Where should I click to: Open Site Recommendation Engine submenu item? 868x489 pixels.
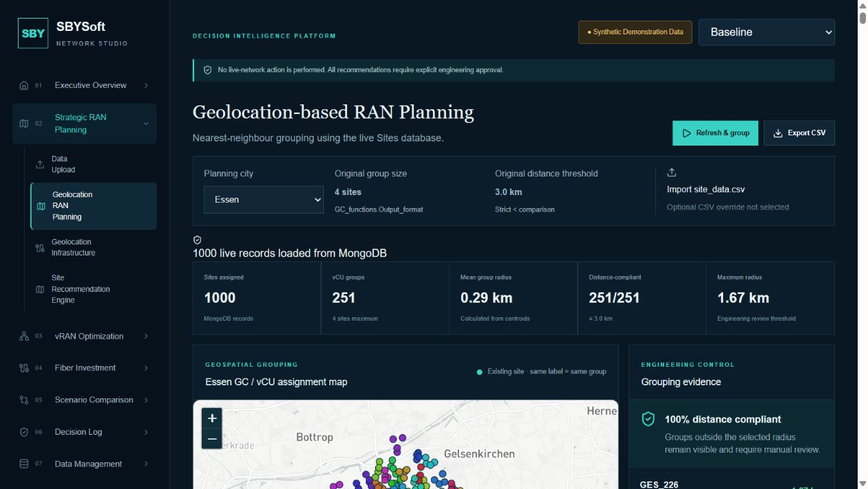click(x=93, y=289)
